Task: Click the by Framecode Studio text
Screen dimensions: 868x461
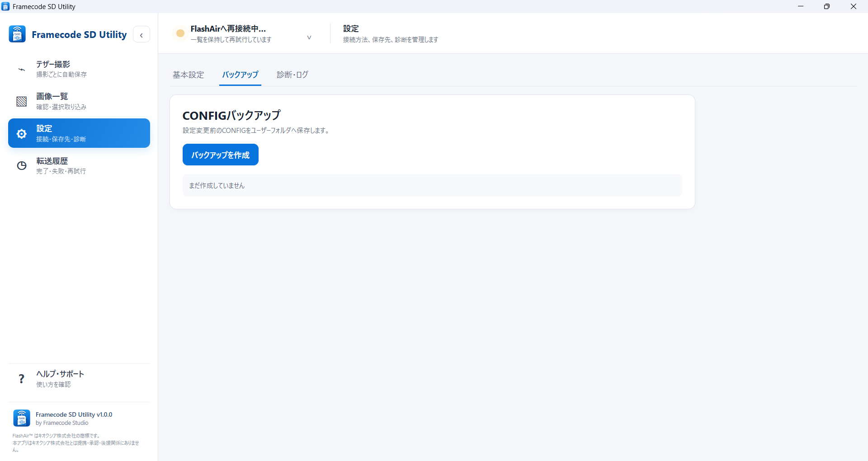Action: click(x=62, y=423)
